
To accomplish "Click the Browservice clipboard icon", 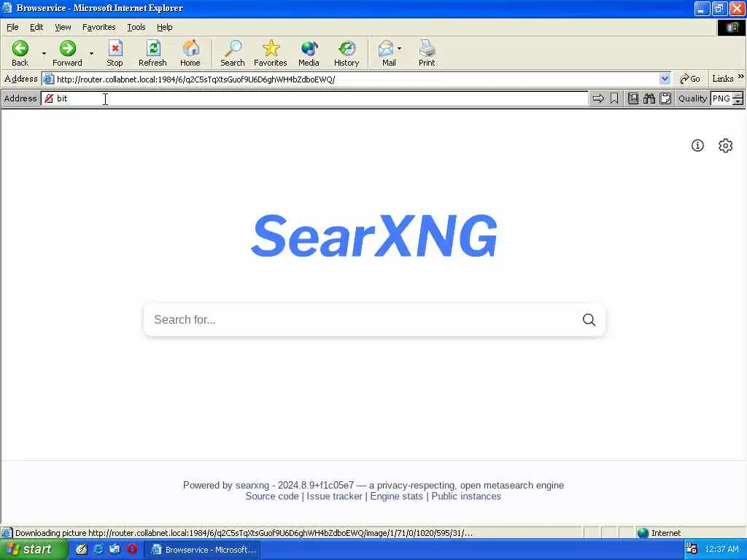I will [665, 98].
